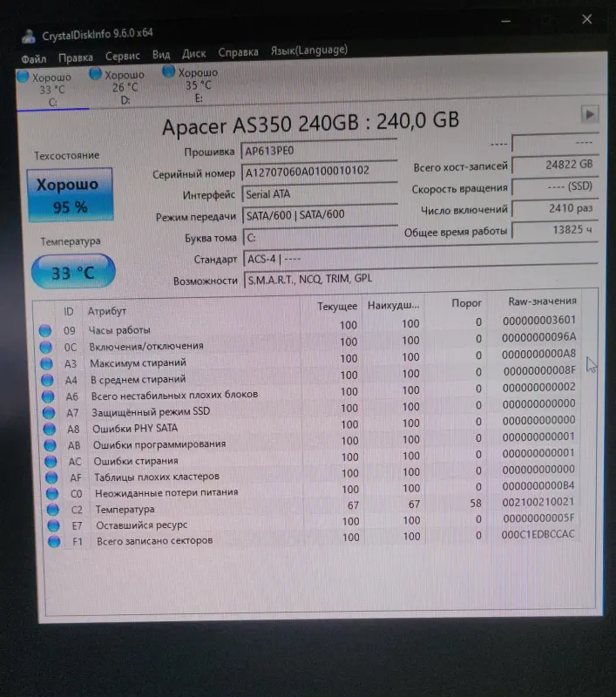Click the Стандарт field ACS-4

(421, 257)
